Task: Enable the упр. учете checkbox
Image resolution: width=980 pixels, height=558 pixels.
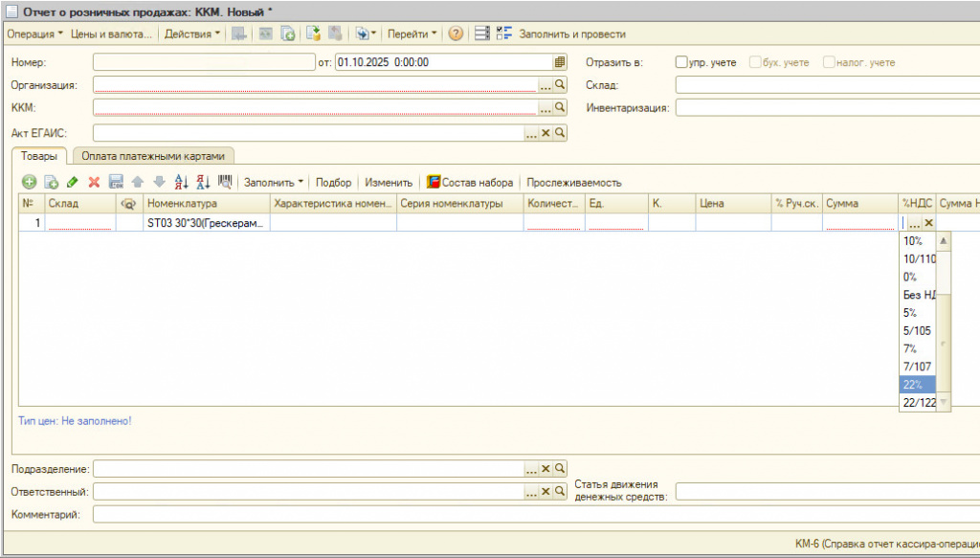Action: point(681,62)
